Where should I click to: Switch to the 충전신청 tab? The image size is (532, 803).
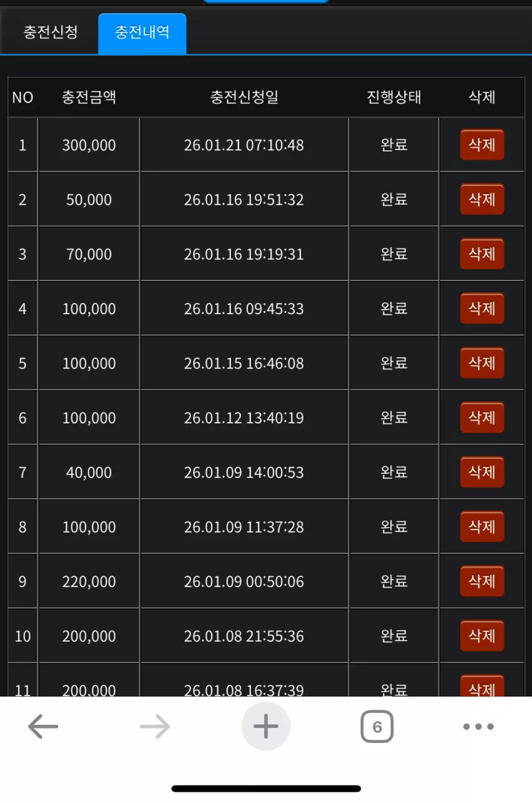pyautogui.click(x=51, y=33)
